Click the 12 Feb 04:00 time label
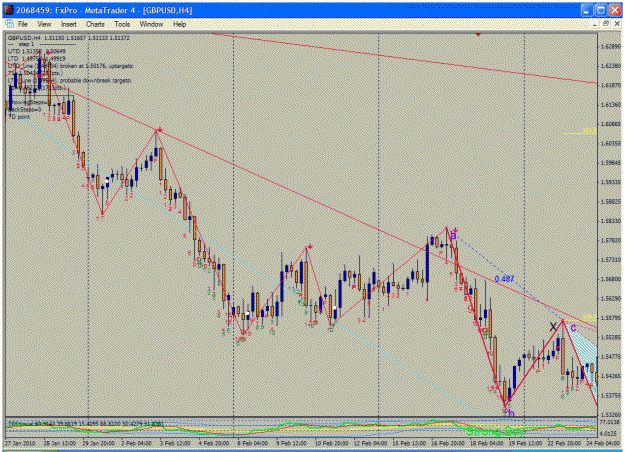This screenshot has height=452, width=625. click(371, 443)
